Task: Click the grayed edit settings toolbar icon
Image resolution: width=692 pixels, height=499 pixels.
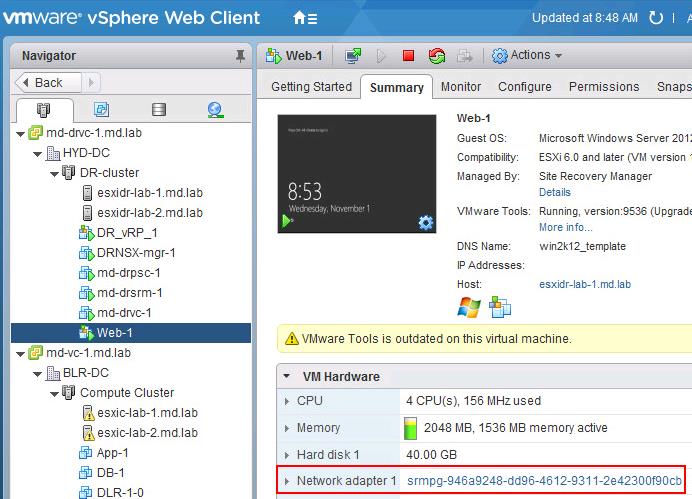Action: click(464, 56)
